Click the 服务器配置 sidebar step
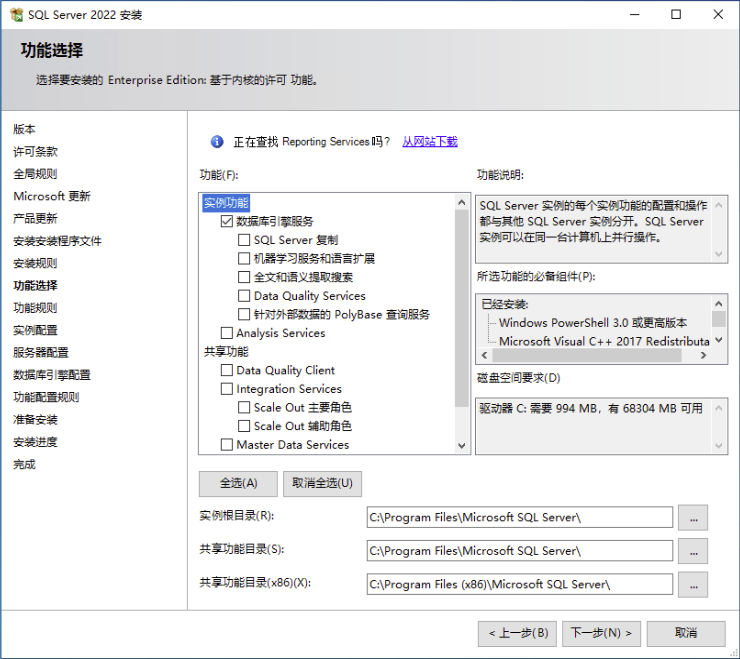Screen dimensions: 740x659 41,353
